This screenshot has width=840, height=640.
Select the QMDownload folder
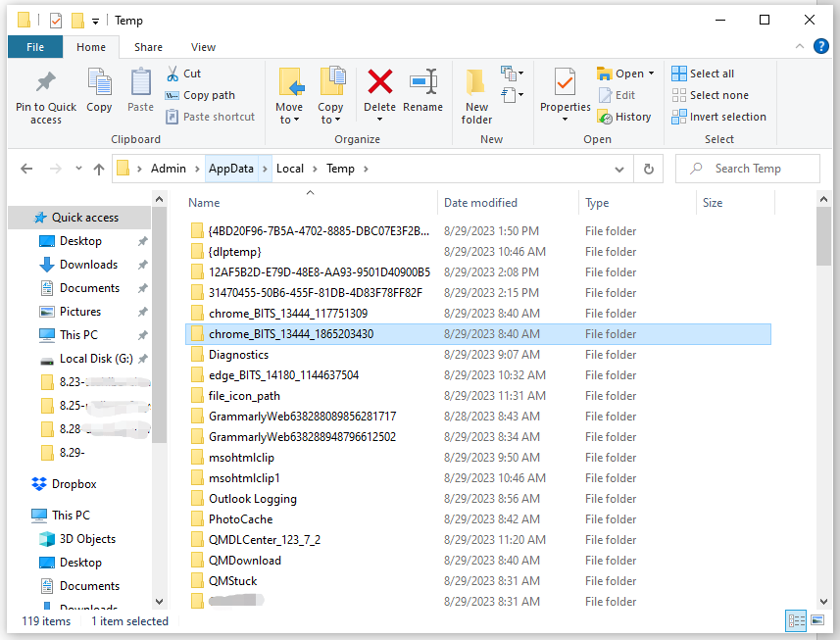[245, 561]
